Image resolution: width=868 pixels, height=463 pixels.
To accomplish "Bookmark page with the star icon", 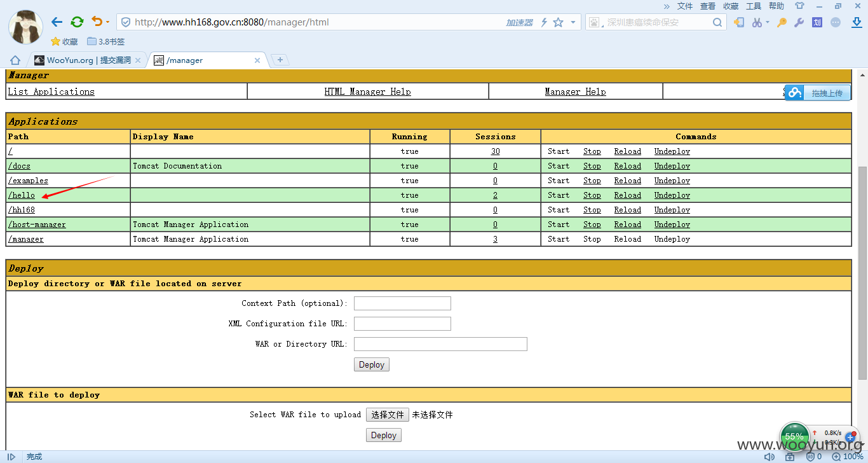I will 558,22.
